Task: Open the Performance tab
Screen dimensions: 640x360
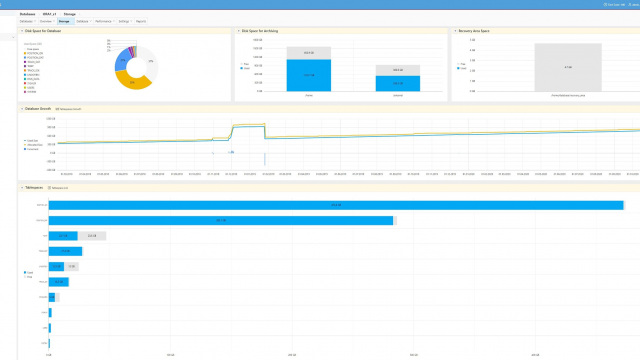Action: tap(103, 21)
